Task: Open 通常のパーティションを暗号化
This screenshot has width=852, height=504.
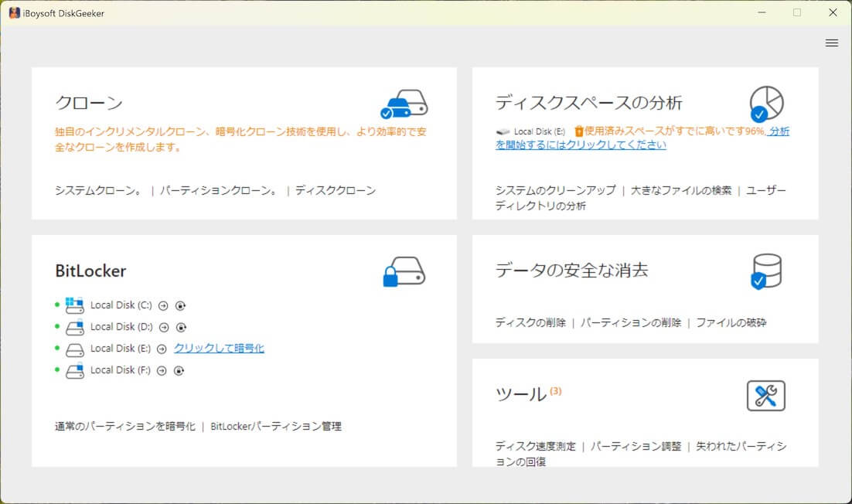Action: (125, 427)
